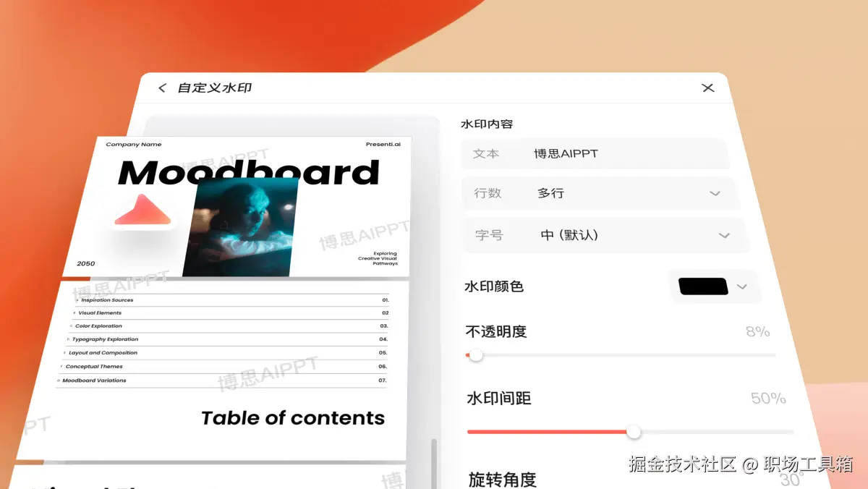Click the 'Layout and Composition' row in slide

(x=225, y=353)
